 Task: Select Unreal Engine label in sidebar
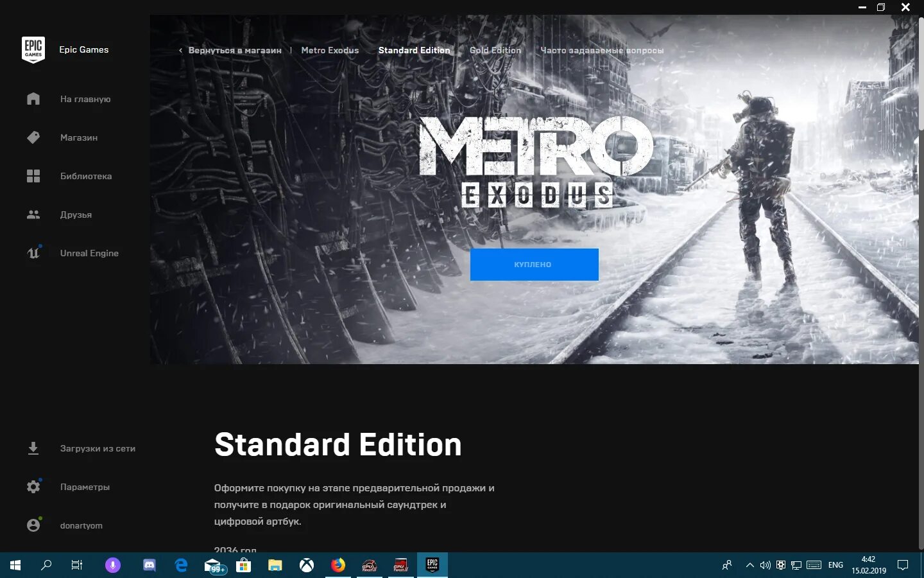point(89,253)
